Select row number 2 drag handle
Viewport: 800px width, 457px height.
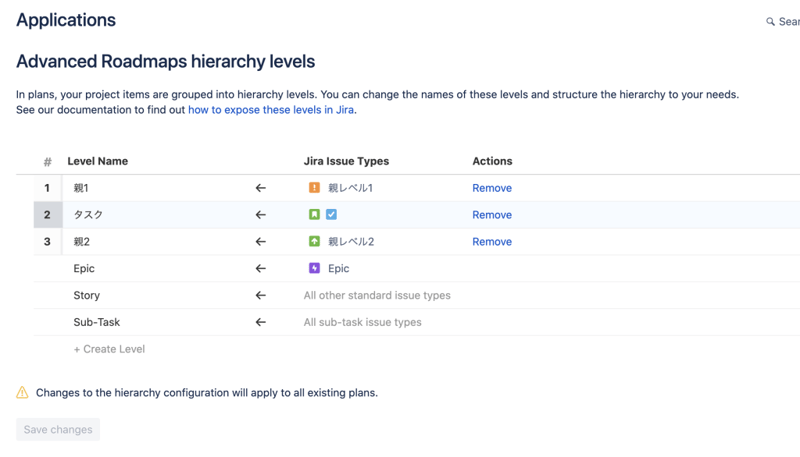point(47,215)
